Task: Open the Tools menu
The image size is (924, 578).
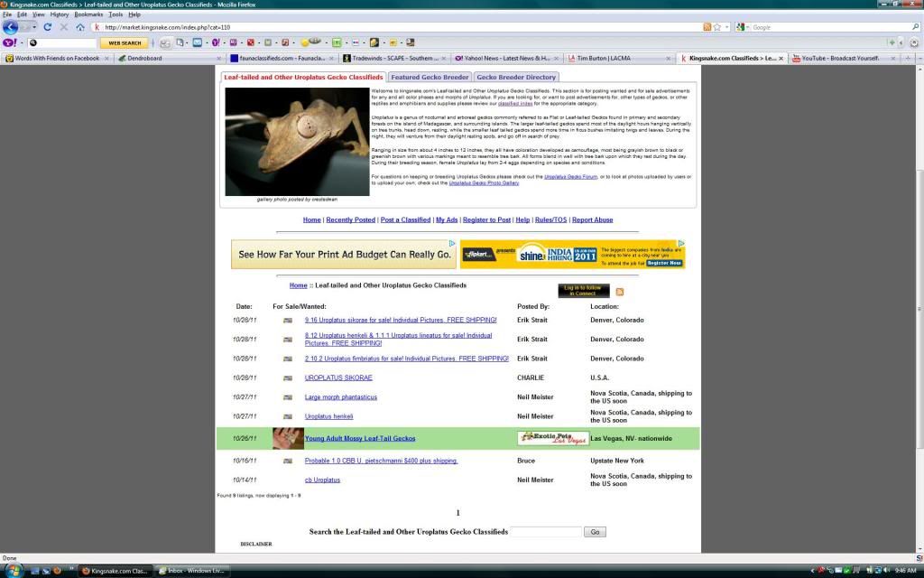Action: click(115, 14)
